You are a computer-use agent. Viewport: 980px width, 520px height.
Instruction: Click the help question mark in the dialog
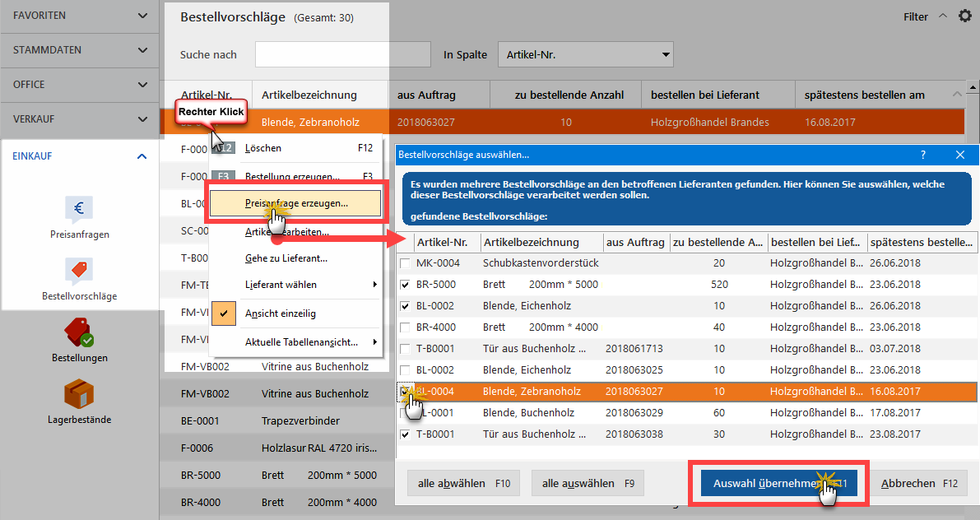coord(923,155)
